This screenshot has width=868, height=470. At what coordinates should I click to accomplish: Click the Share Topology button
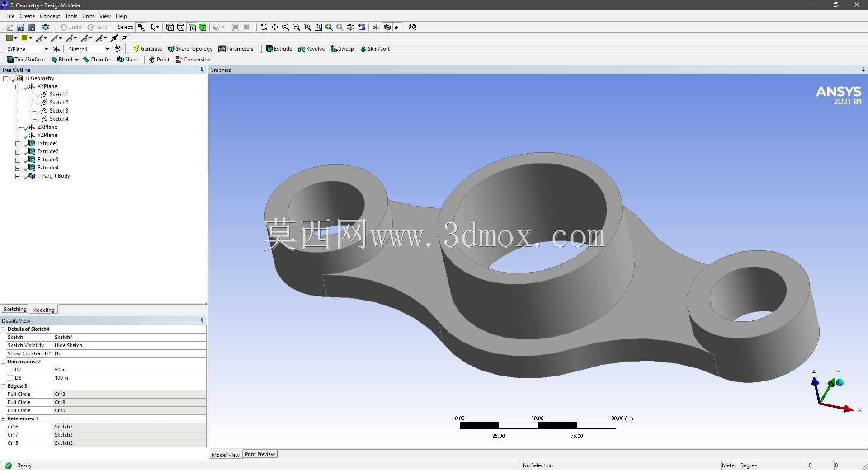(x=190, y=49)
